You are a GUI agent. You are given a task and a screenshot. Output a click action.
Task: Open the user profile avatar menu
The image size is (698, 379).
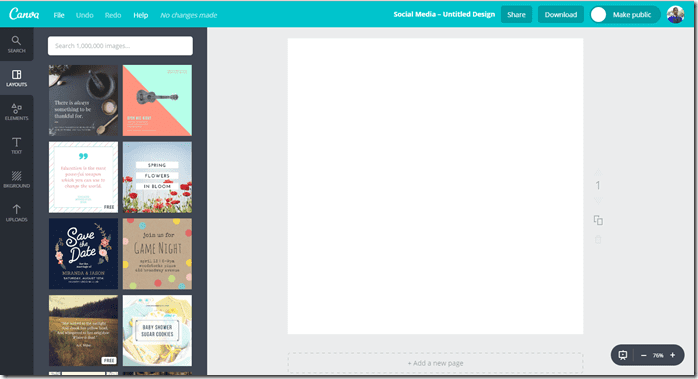(x=675, y=15)
